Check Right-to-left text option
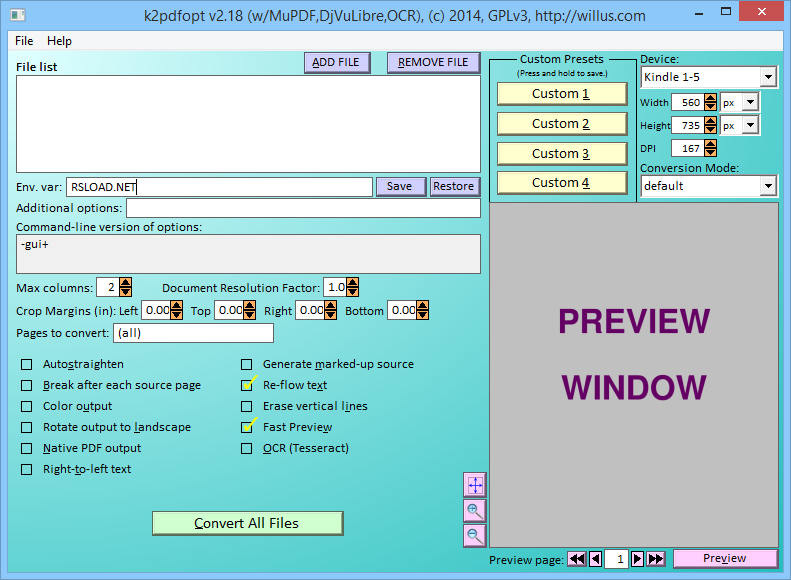Screen dimensions: 791x580 tap(27, 470)
